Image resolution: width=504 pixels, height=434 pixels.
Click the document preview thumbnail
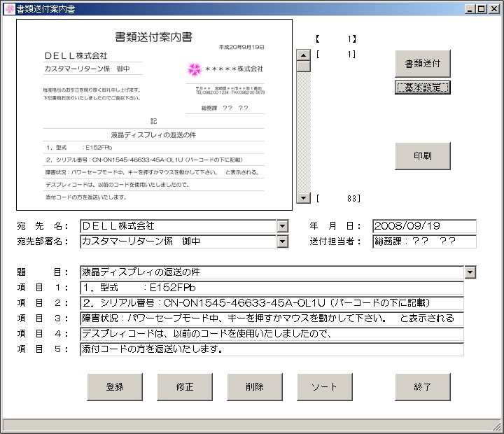click(x=154, y=115)
